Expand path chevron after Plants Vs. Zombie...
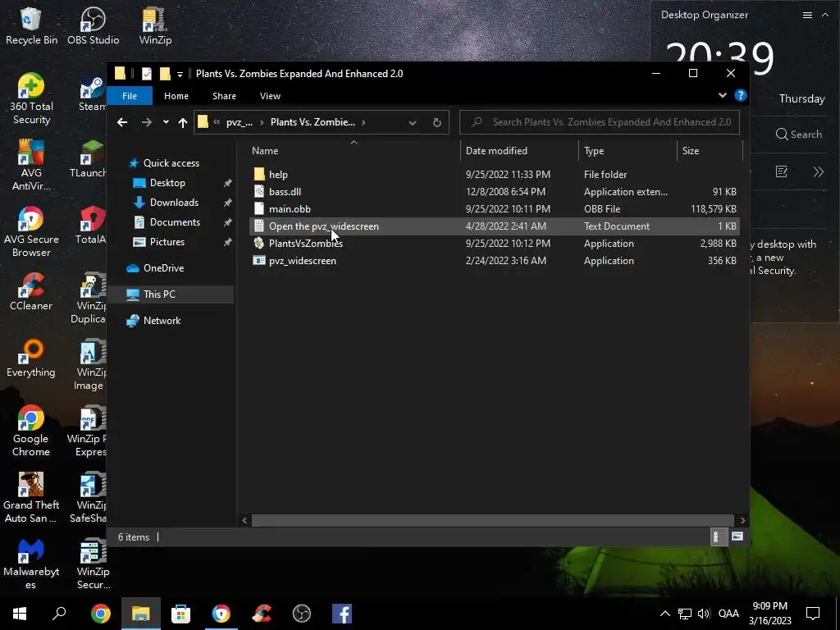Screen dimensions: 840x630 363,122
